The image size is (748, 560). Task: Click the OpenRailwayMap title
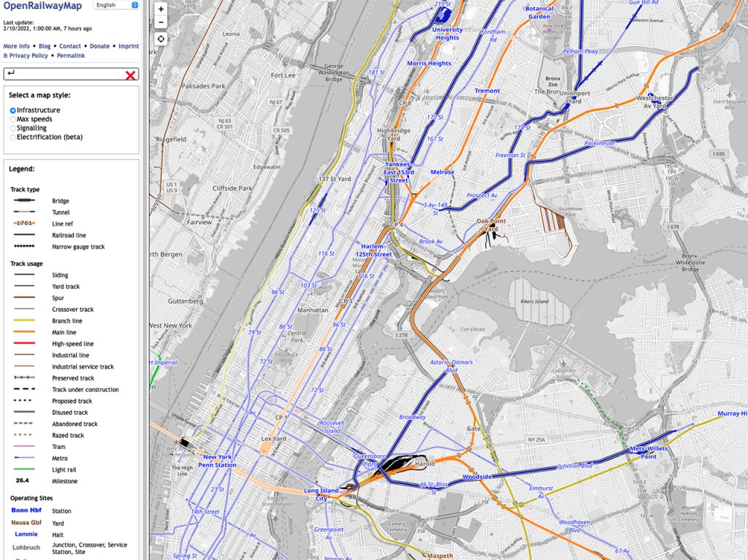pyautogui.click(x=44, y=6)
